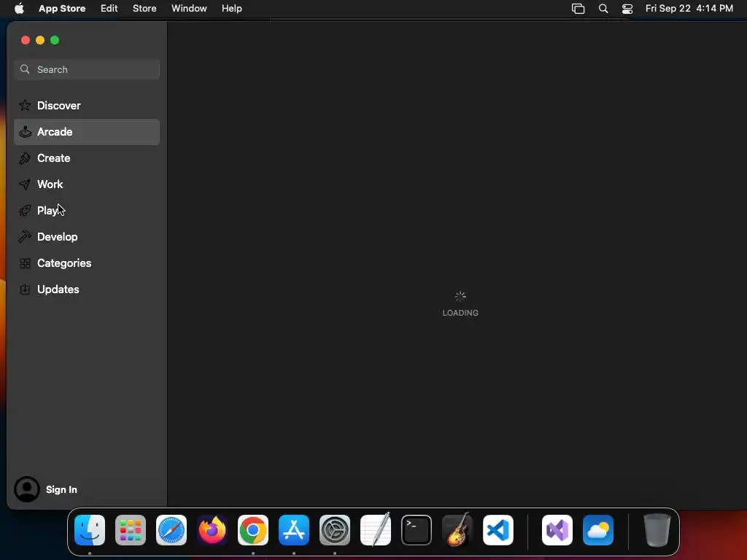This screenshot has width=747, height=560.
Task: Open the Weather app in Dock
Action: 598,530
